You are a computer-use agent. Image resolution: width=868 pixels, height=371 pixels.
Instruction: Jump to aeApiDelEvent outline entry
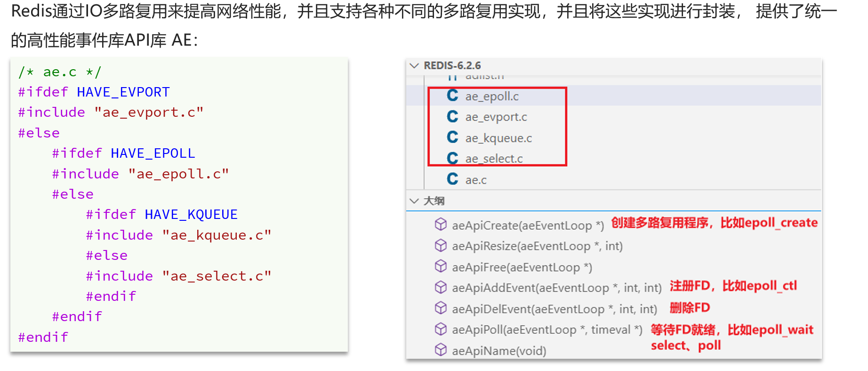pyautogui.click(x=555, y=309)
